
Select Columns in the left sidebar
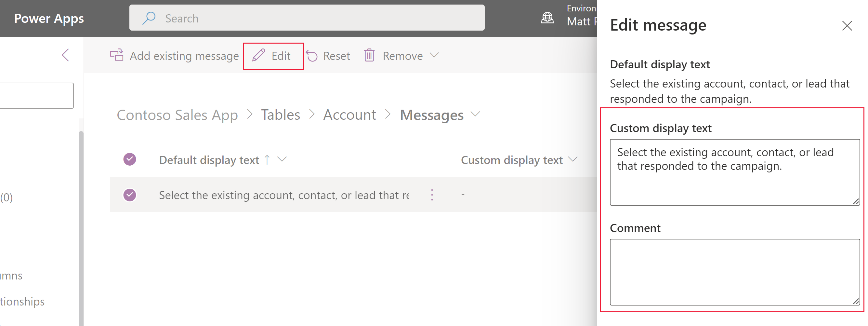click(11, 276)
